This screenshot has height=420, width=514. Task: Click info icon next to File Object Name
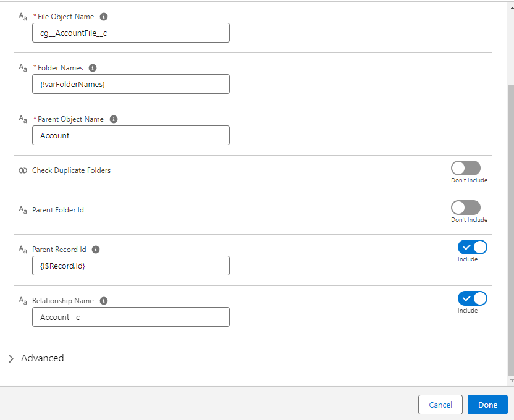tap(104, 17)
